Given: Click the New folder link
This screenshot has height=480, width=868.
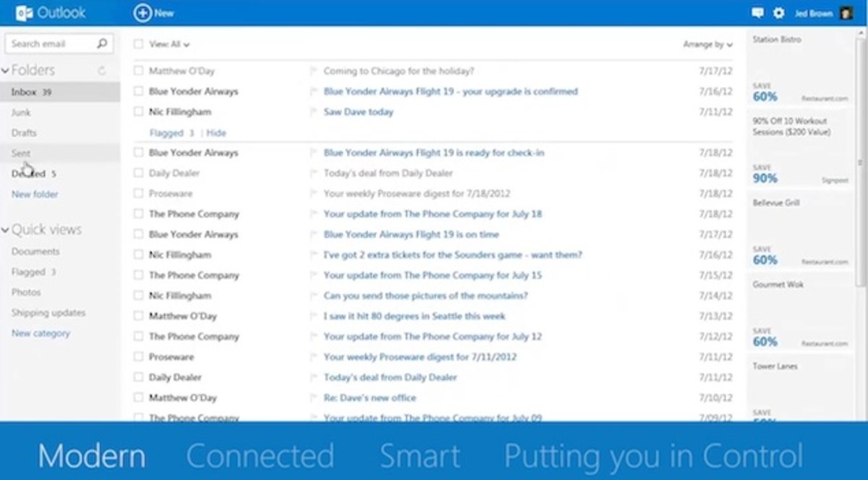Looking at the screenshot, I should tap(35, 194).
